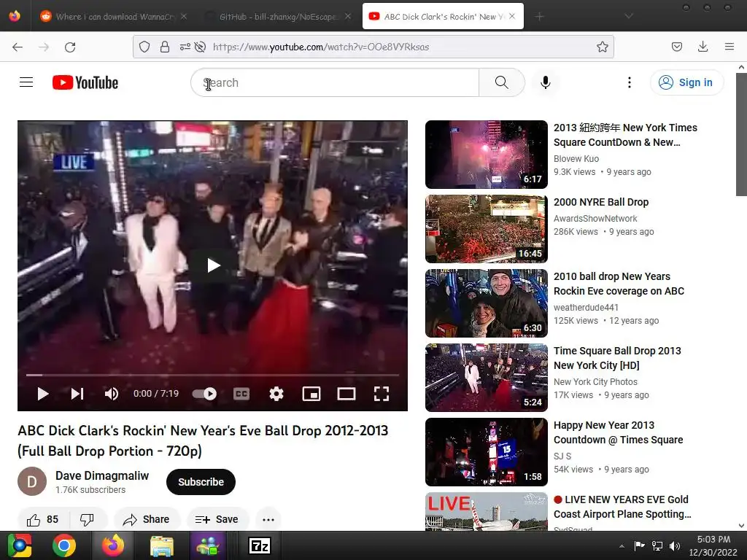747x560 pixels.
Task: Skip to next video
Action: (x=77, y=394)
